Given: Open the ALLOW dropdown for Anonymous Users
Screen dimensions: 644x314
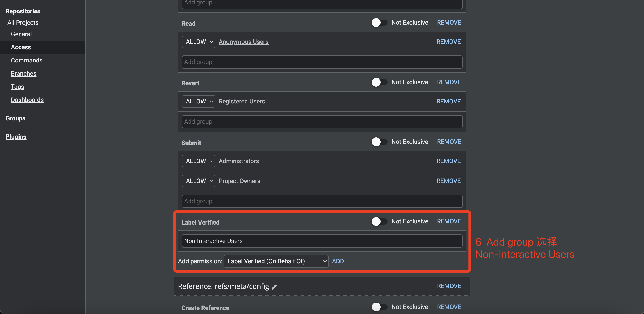Looking at the screenshot, I should pyautogui.click(x=199, y=42).
